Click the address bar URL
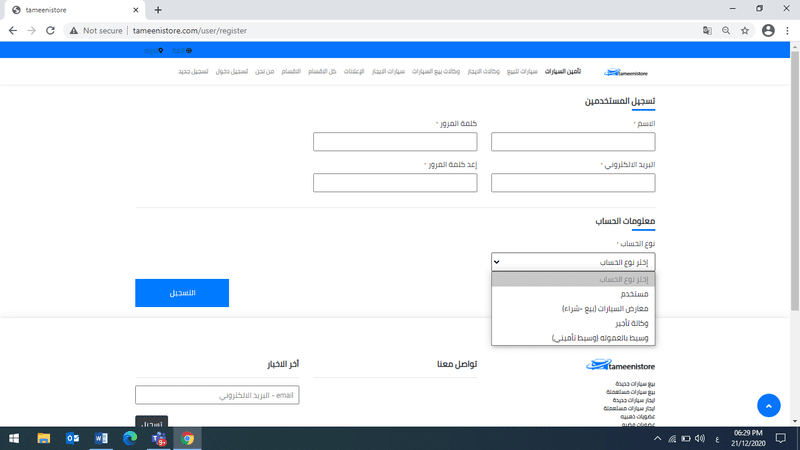Viewport: 800px width, 450px height. [x=190, y=31]
